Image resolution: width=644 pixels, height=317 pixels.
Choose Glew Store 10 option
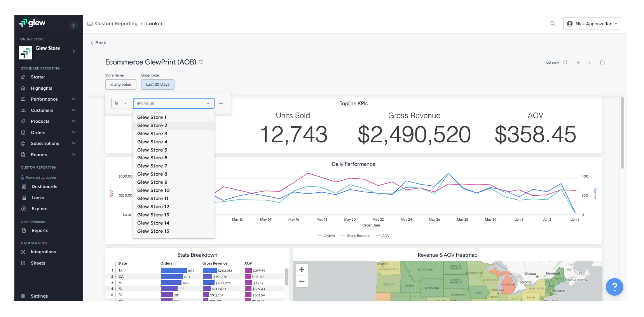154,190
